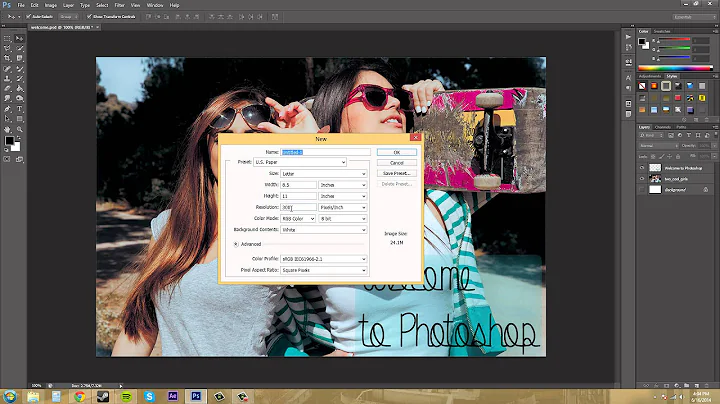Viewport: 720px width, 404px height.
Task: Open the Color Profile dropdown
Action: pyautogui.click(x=324, y=259)
